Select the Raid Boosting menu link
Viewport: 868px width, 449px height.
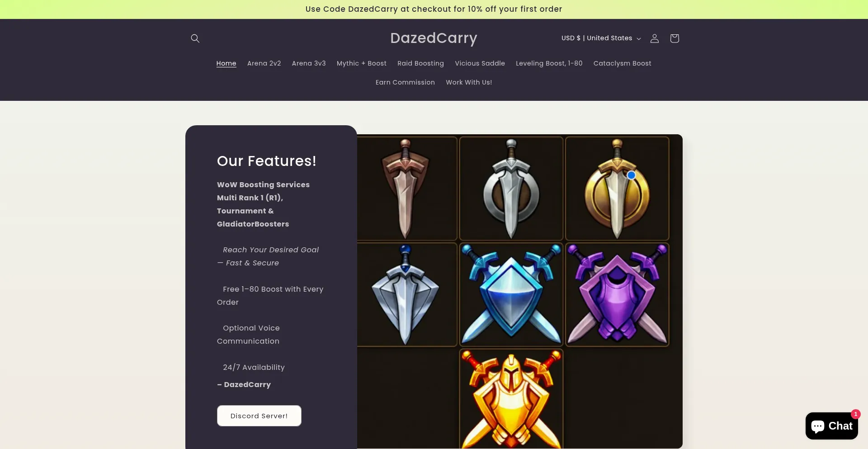tap(420, 63)
